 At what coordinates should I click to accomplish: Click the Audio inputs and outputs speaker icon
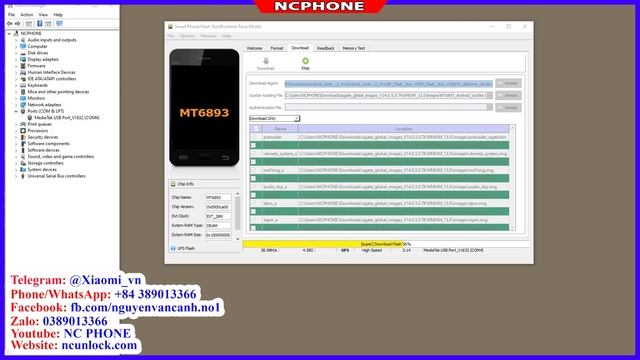23,40
